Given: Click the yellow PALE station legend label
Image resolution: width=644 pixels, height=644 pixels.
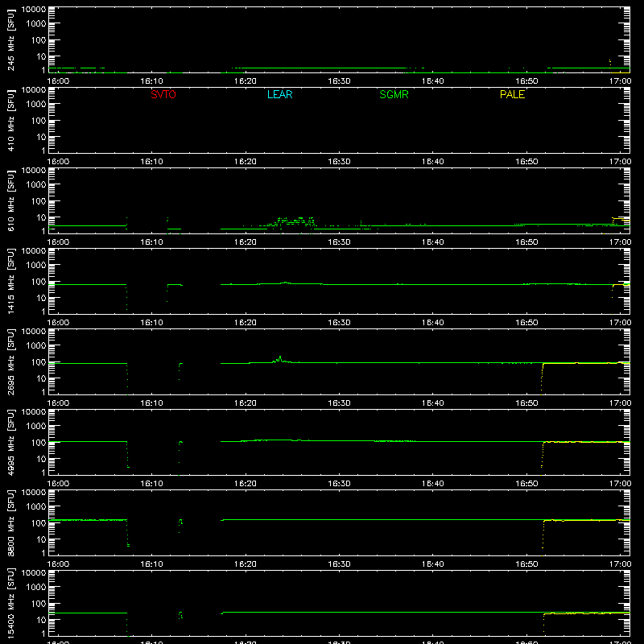Looking at the screenshot, I should coord(512,94).
